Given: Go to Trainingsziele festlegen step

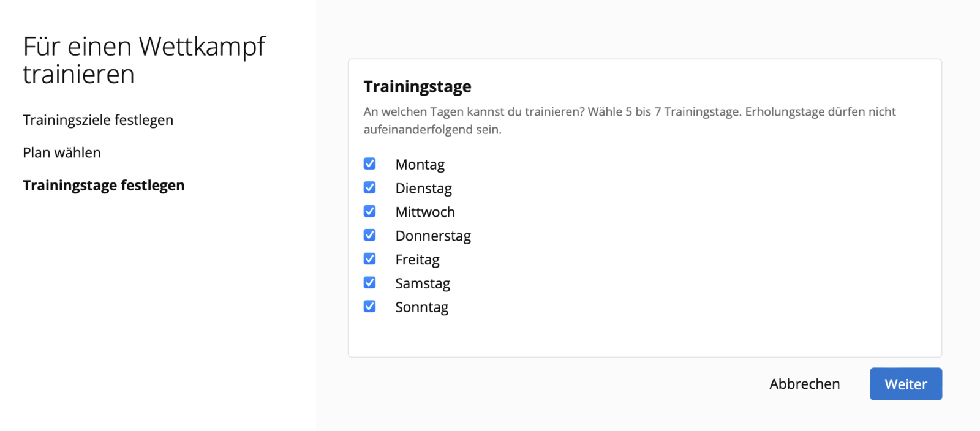Looking at the screenshot, I should tap(98, 120).
